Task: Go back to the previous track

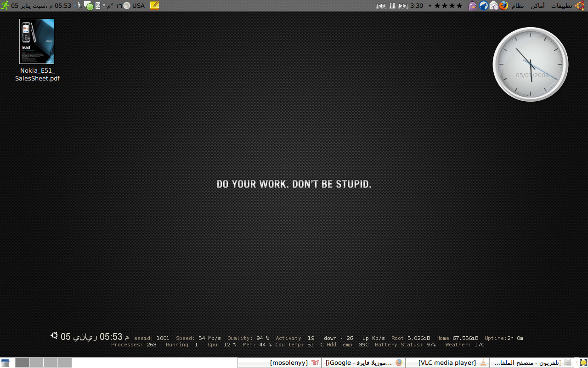Action: pyautogui.click(x=381, y=6)
